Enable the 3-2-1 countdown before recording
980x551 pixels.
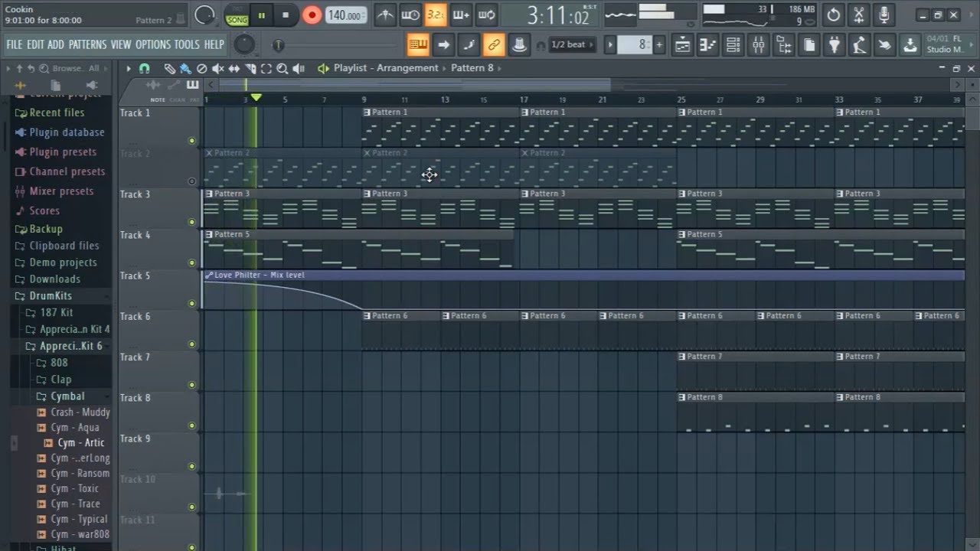coord(436,15)
